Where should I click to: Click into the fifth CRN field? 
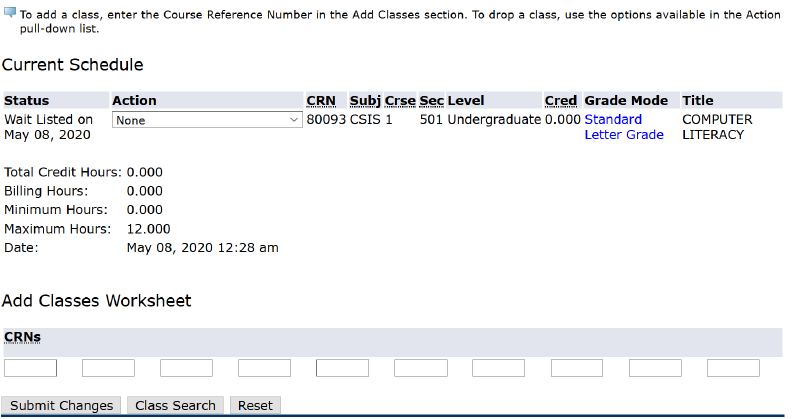[x=342, y=368]
